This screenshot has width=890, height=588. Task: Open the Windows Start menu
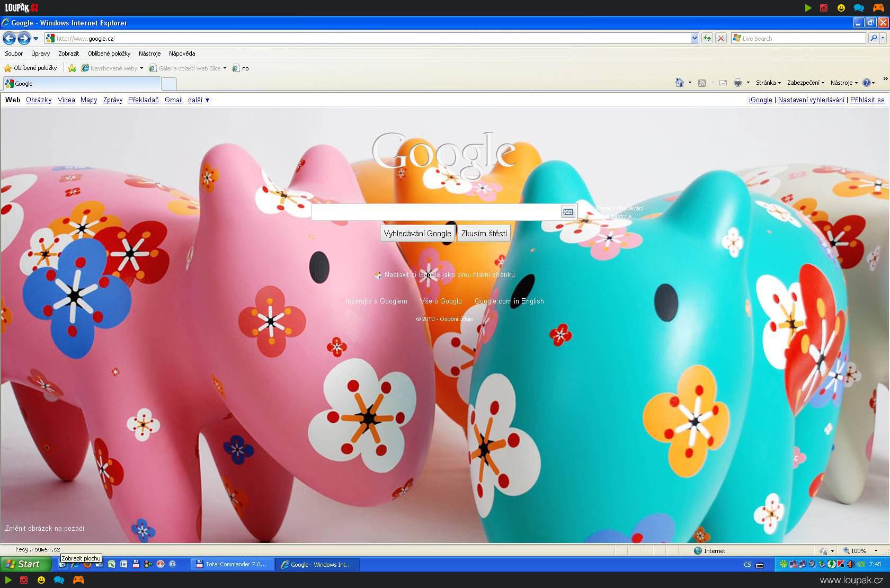26,564
